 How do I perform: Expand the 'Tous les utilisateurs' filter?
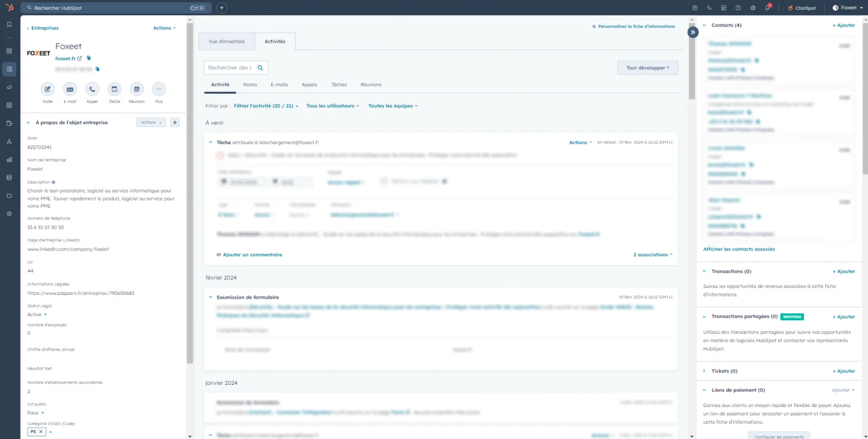pyautogui.click(x=332, y=106)
